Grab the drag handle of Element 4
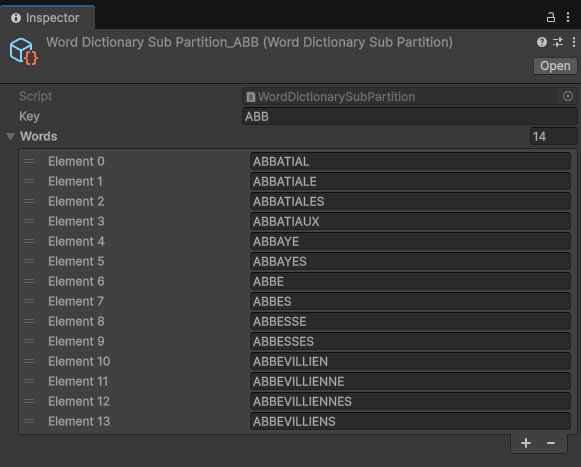The height and width of the screenshot is (467, 581). click(x=29, y=241)
